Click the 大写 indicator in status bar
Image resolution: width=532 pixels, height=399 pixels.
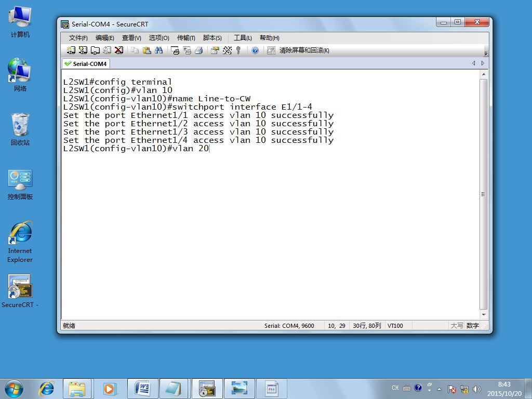(x=457, y=326)
